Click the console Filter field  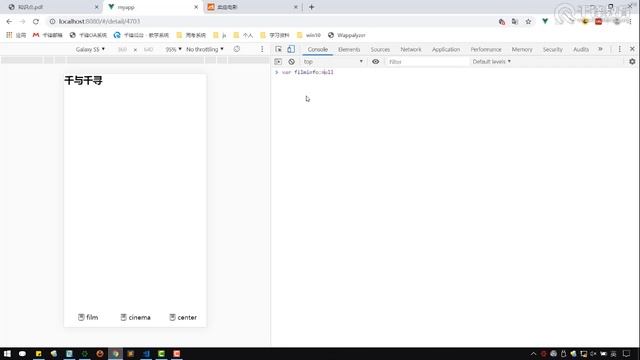pos(427,62)
